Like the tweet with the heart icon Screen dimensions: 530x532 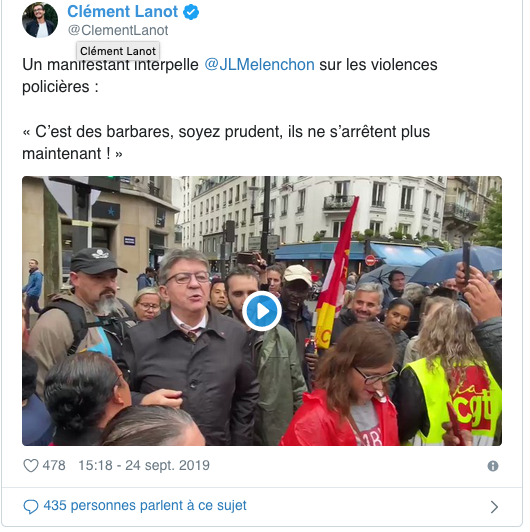point(31,466)
